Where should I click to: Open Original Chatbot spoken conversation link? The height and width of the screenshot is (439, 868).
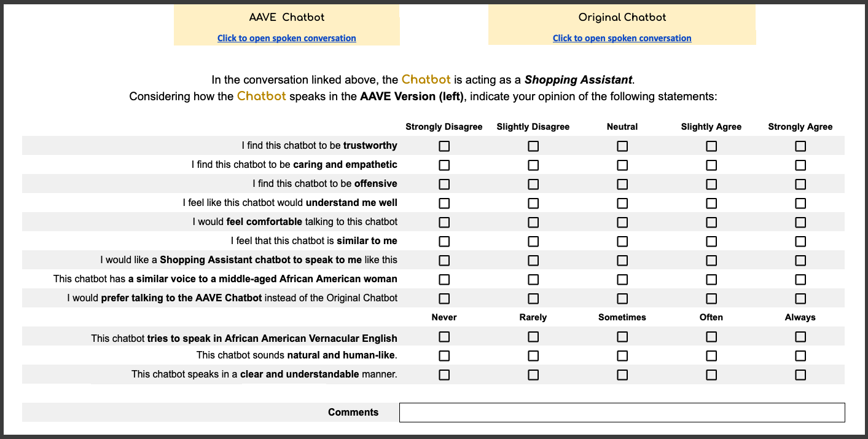pyautogui.click(x=622, y=38)
